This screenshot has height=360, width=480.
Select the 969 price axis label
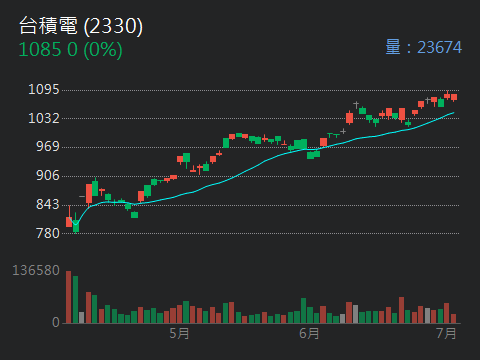coord(48,147)
